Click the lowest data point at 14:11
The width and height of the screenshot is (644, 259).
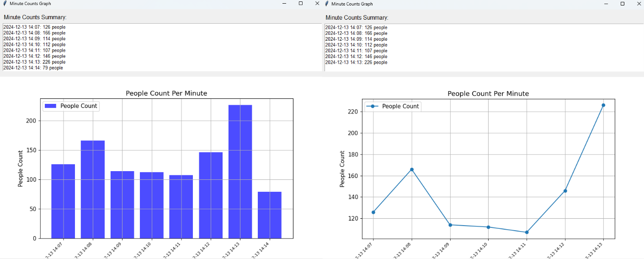(527, 232)
